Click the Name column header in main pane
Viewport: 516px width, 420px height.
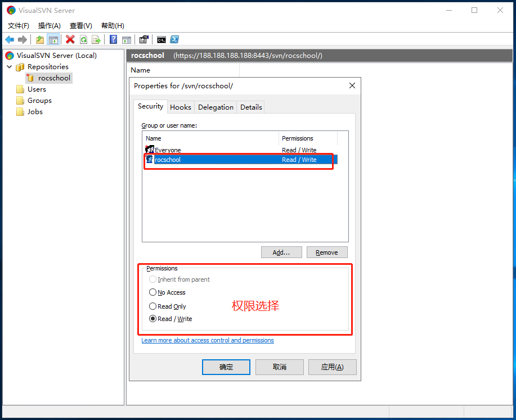pos(183,70)
